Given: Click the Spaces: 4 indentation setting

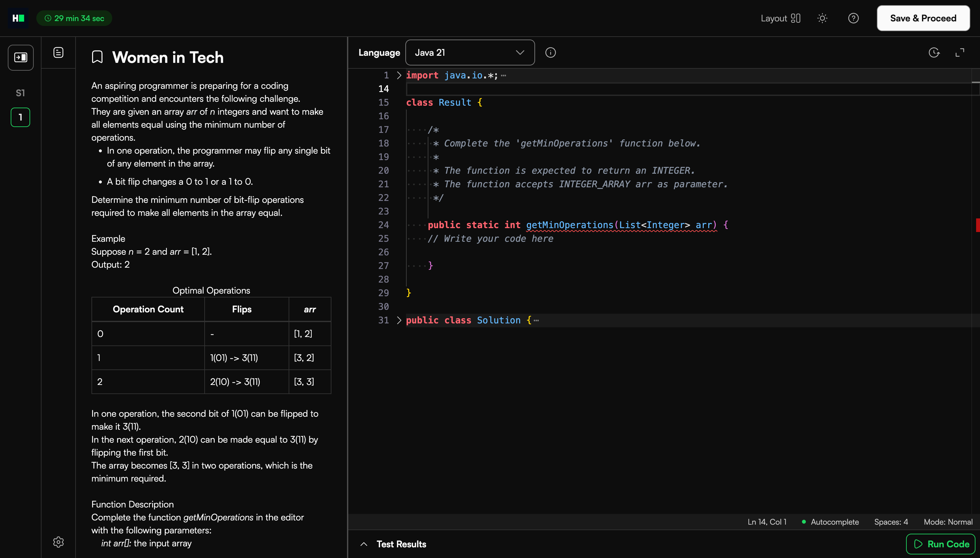Looking at the screenshot, I should (x=891, y=522).
